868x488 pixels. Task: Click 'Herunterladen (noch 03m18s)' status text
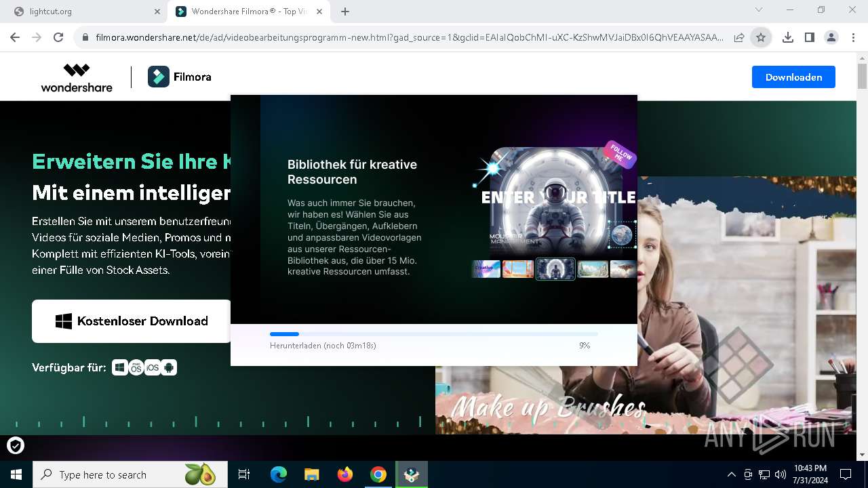(x=323, y=346)
